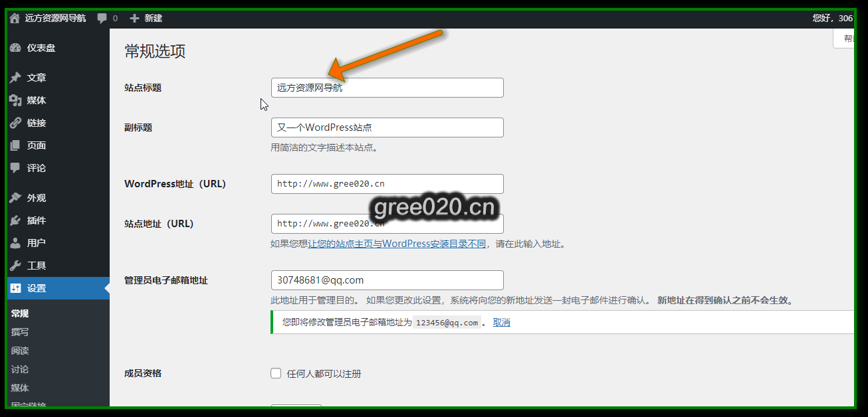Open the 页面 pages menu

pos(36,145)
